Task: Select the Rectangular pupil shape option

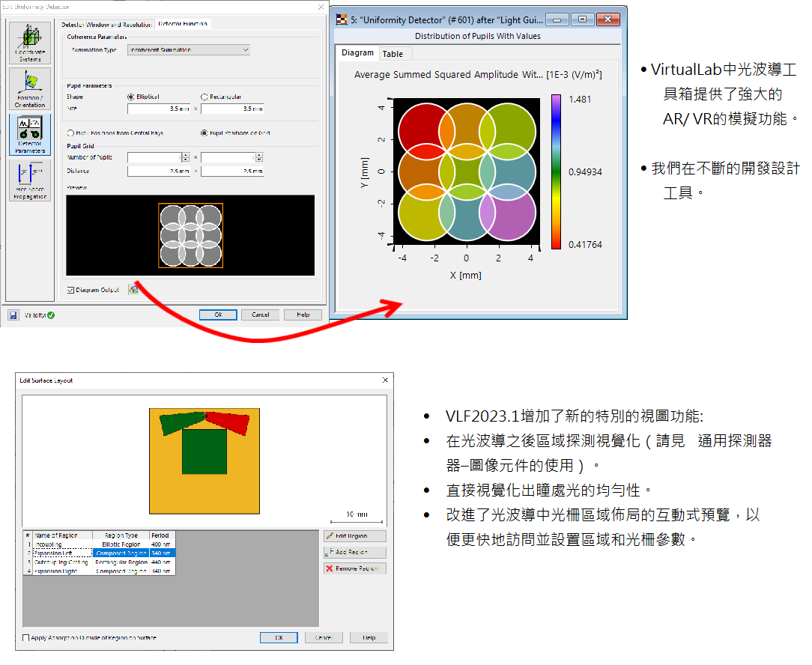Action: pos(205,97)
